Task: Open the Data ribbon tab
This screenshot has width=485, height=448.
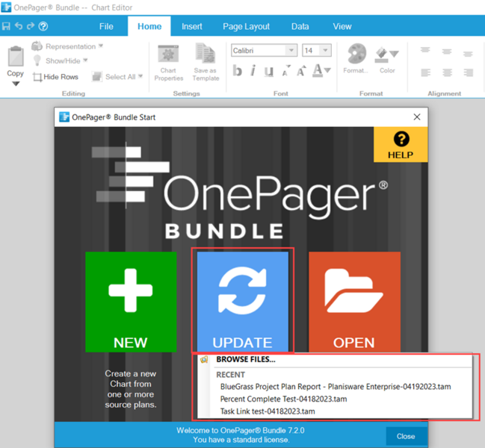Action: point(300,27)
